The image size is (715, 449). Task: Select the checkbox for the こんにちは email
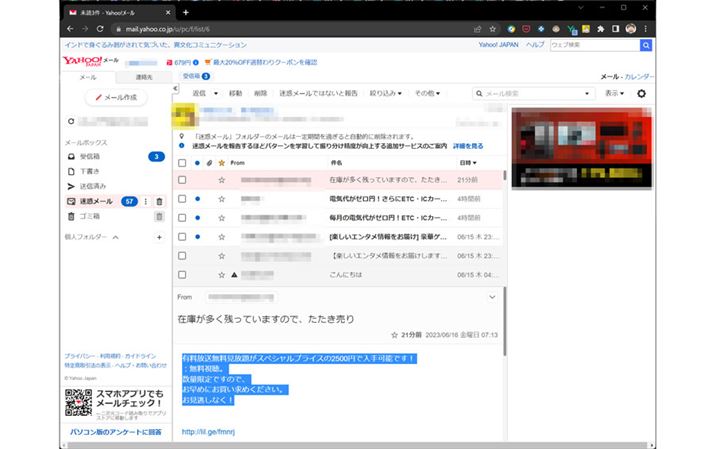click(182, 274)
